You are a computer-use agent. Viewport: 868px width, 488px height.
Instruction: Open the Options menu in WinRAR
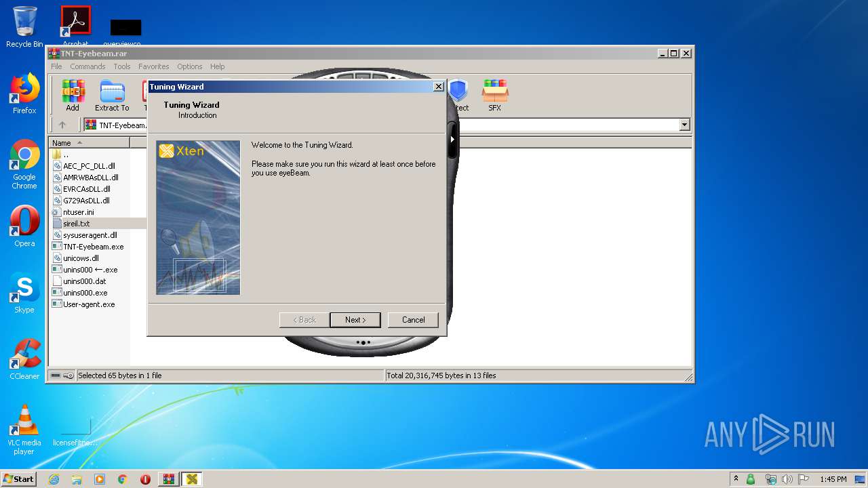click(x=190, y=66)
